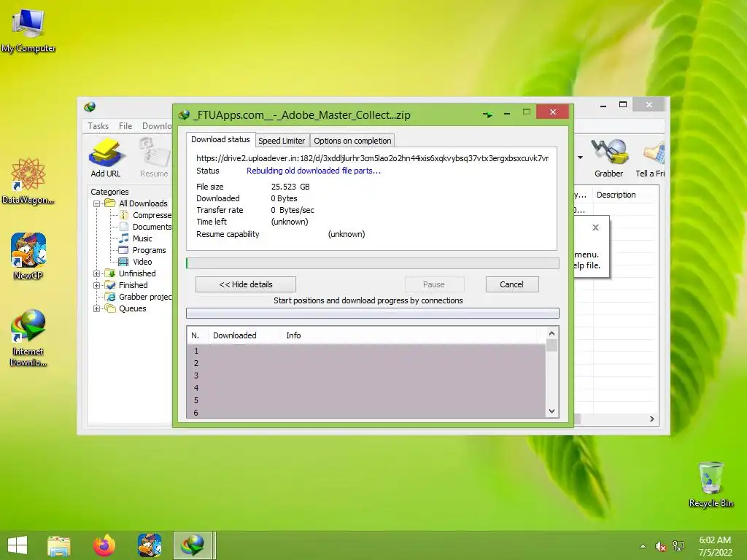The width and height of the screenshot is (747, 560).
Task: Click the Add URL toolbar icon
Action: pyautogui.click(x=106, y=157)
